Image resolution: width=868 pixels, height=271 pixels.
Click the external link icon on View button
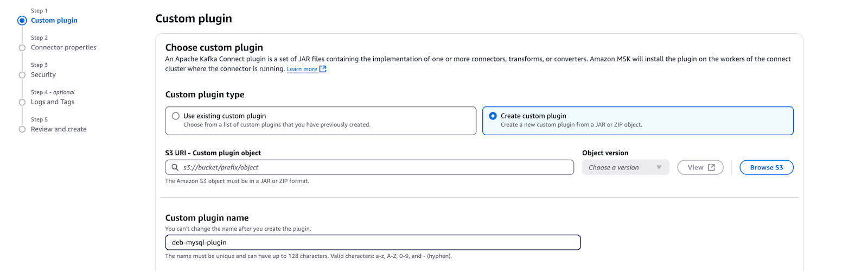click(x=711, y=168)
